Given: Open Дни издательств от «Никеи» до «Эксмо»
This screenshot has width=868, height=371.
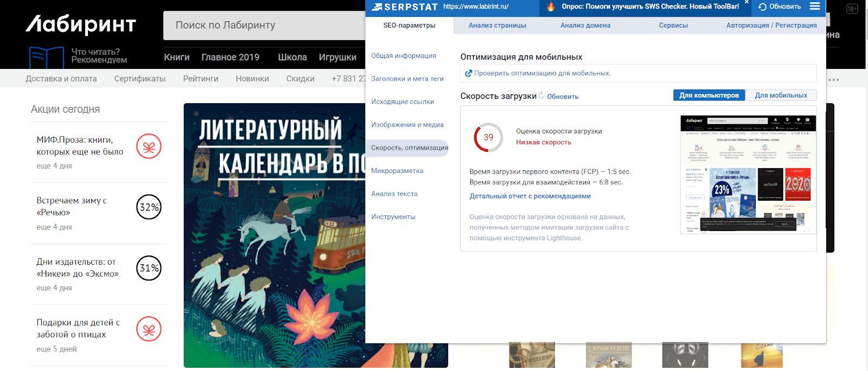Looking at the screenshot, I should [78, 267].
